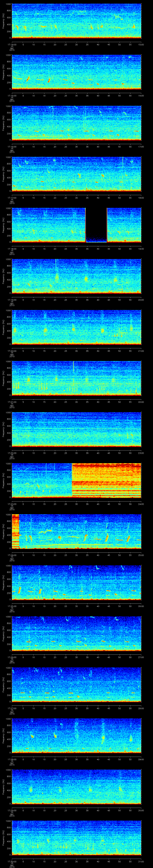
Task: Click the 17:17:00 start time label
Action: point(12,197)
